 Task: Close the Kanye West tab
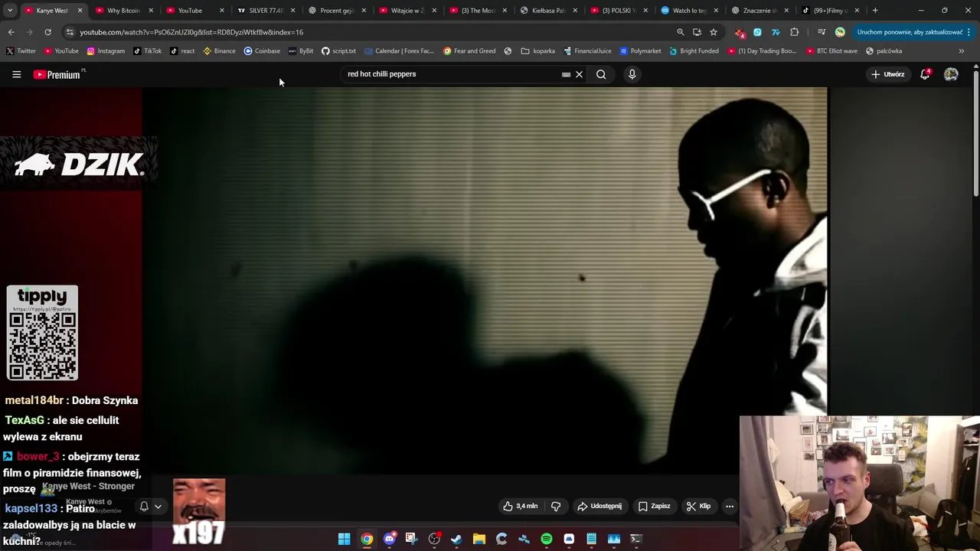pyautogui.click(x=80, y=11)
